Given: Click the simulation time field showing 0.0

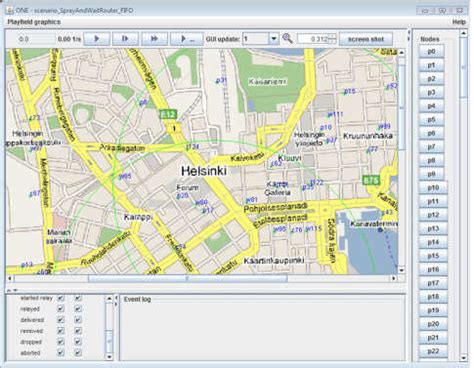Looking at the screenshot, I should click(x=36, y=39).
